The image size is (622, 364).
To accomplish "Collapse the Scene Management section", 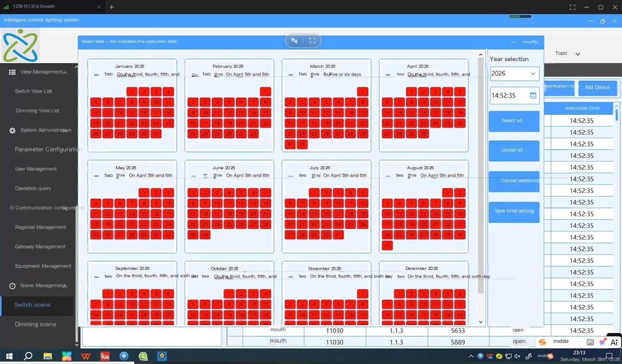I will (65, 286).
